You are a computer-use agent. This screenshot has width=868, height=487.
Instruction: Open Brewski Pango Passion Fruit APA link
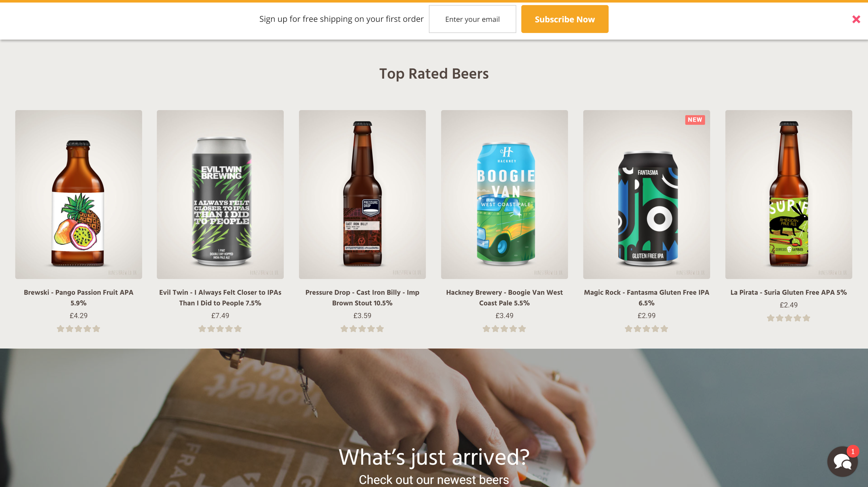pyautogui.click(x=78, y=298)
